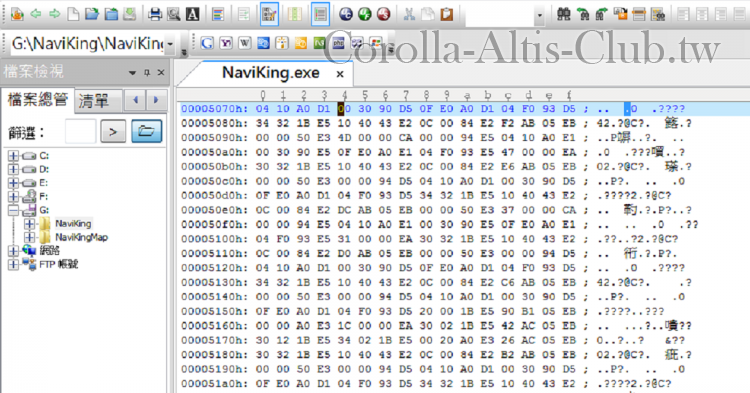Switch to the 清單 tab
The image size is (750, 393).
pyautogui.click(x=94, y=100)
